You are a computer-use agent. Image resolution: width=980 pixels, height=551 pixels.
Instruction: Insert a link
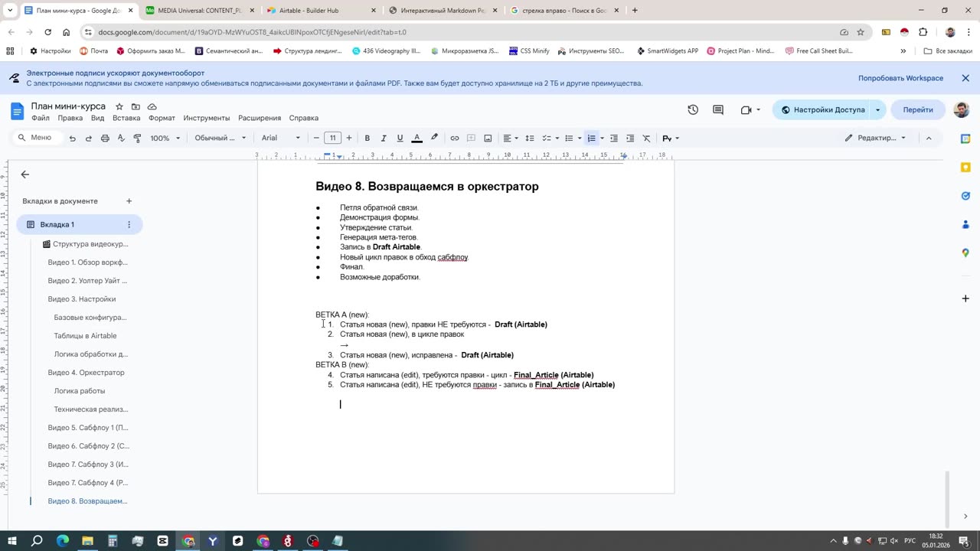tap(455, 139)
